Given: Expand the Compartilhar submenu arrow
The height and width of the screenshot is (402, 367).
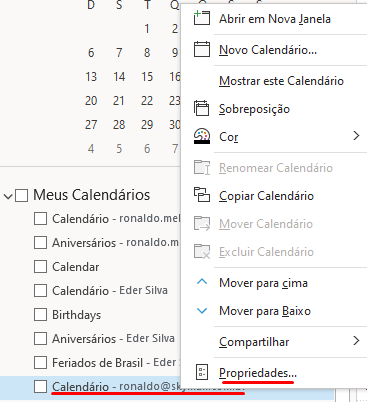Looking at the screenshot, I should point(356,341).
